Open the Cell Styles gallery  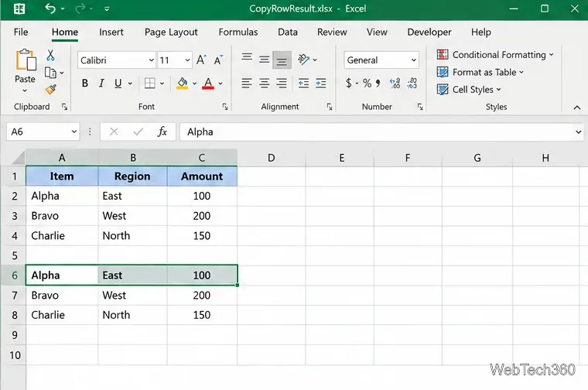point(469,89)
